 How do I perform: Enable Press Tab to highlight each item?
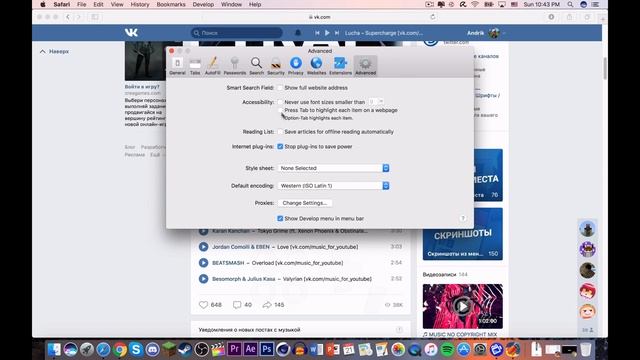click(x=280, y=110)
